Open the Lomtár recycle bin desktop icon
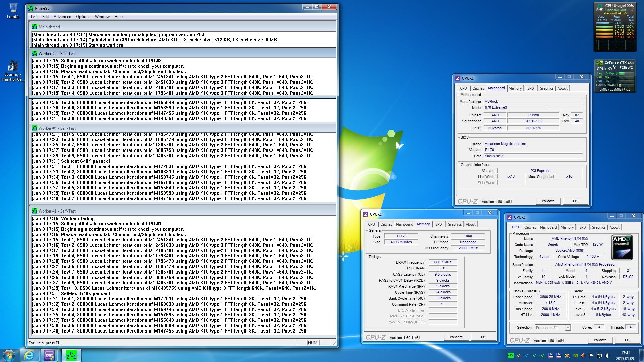The height and width of the screenshot is (362, 644). pos(13,10)
